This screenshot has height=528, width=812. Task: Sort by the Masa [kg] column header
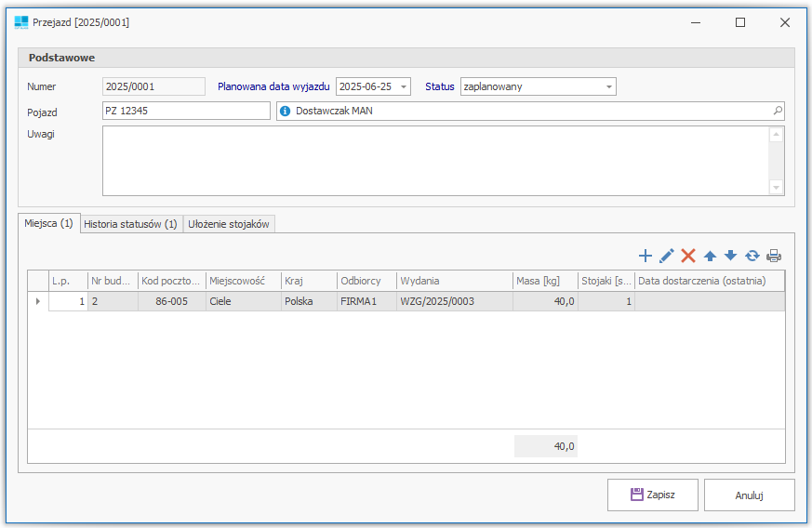coord(544,281)
